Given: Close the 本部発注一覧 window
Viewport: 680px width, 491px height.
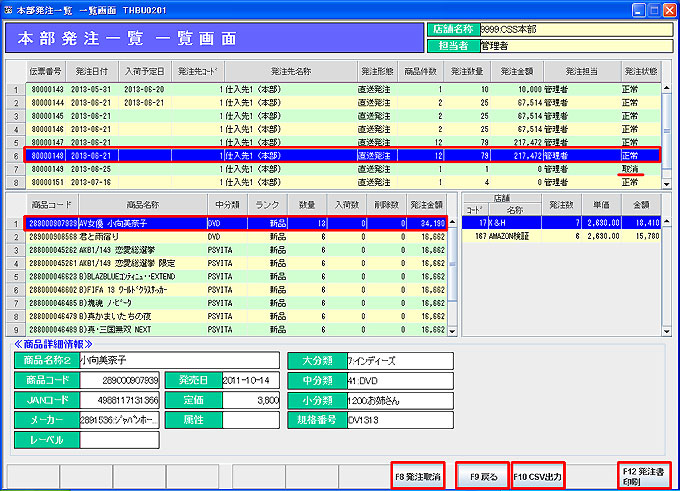Looking at the screenshot, I should pos(669,10).
